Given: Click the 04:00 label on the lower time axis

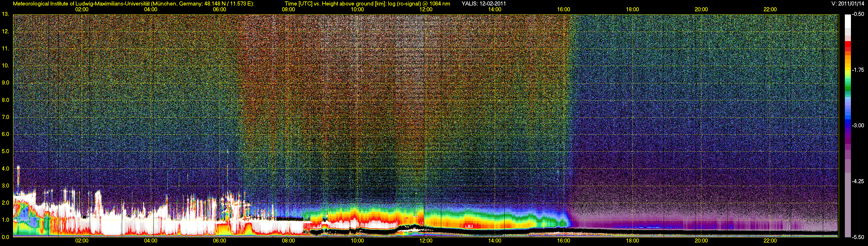Looking at the screenshot, I should (151, 241).
